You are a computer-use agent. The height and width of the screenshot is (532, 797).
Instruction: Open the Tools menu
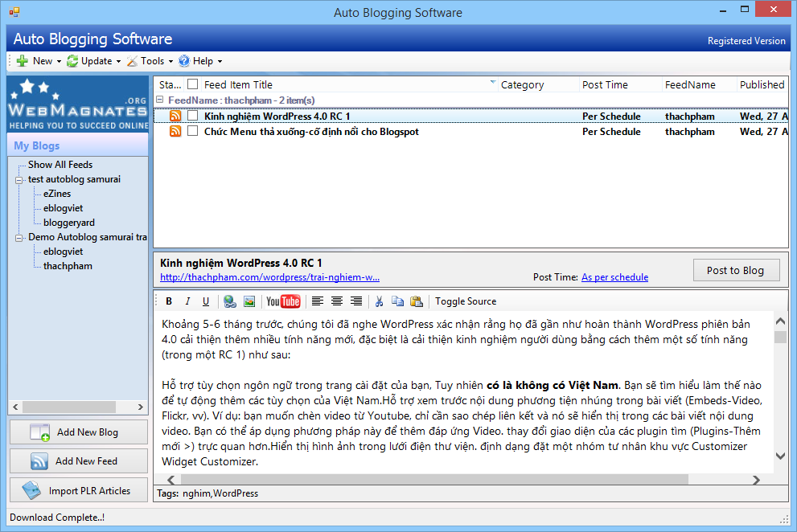pos(150,61)
